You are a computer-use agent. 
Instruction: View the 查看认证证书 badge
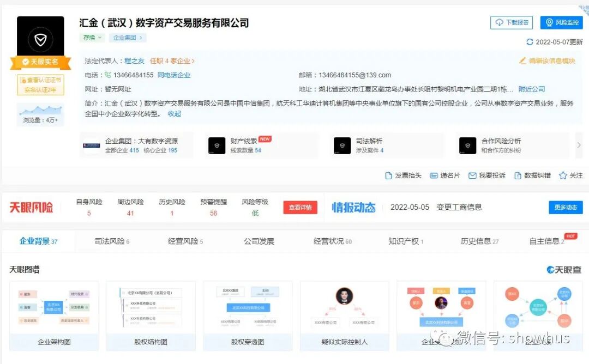(40, 85)
